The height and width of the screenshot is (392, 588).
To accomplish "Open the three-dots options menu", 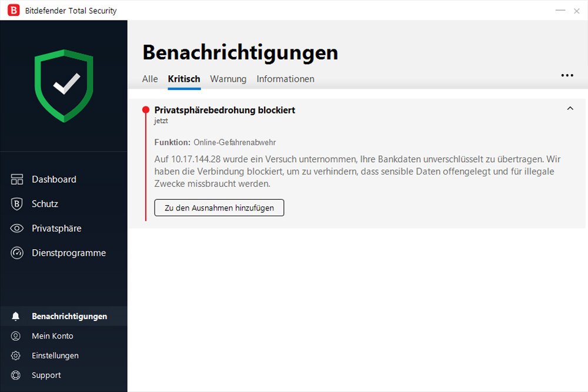I will pyautogui.click(x=567, y=75).
